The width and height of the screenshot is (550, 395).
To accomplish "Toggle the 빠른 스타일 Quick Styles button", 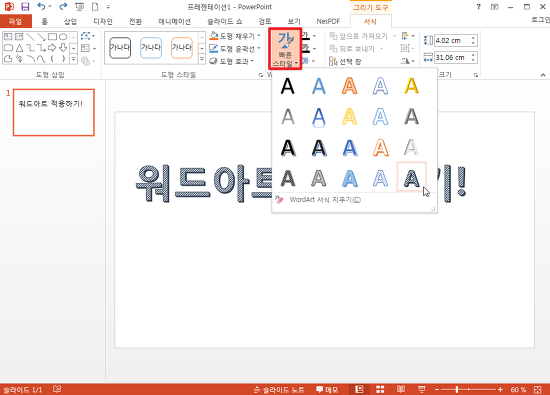I will pos(285,49).
